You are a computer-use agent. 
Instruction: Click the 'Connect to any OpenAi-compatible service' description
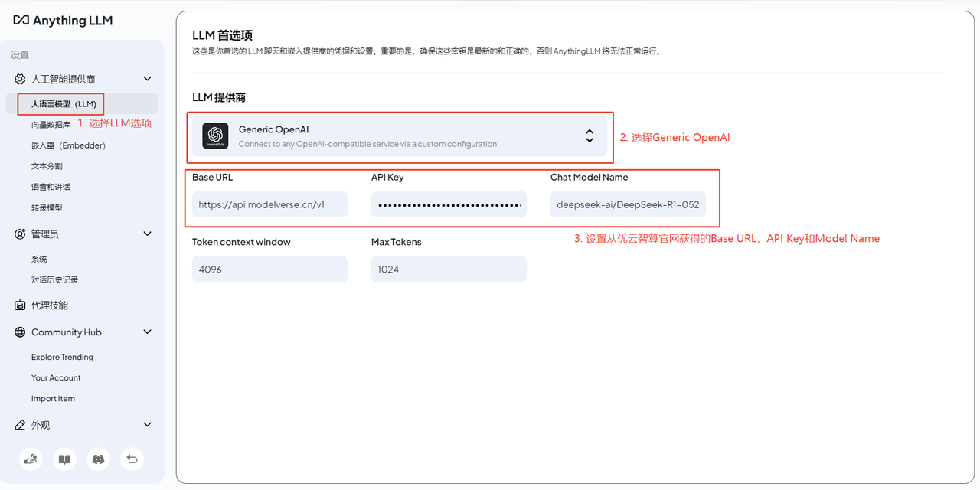click(x=367, y=144)
